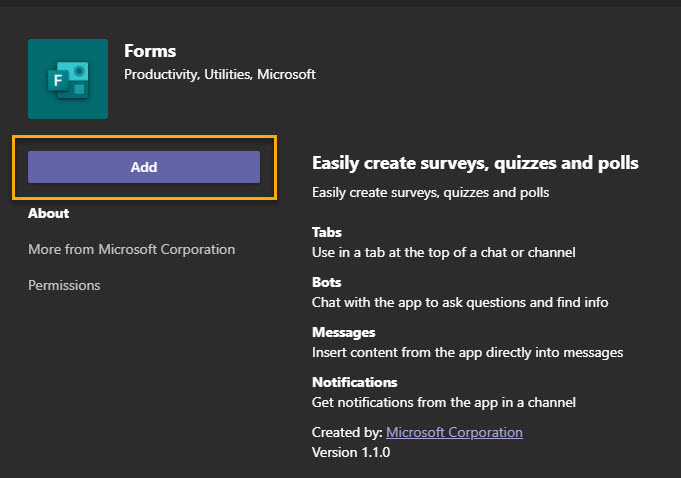The width and height of the screenshot is (681, 478).
Task: Click the 'Use in a tab' description
Action: [443, 252]
